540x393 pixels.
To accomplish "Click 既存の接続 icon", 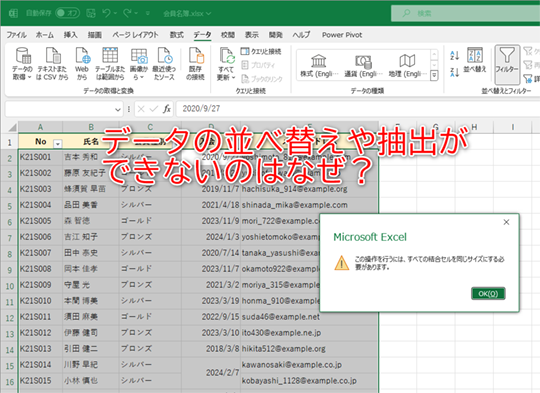I will (195, 64).
